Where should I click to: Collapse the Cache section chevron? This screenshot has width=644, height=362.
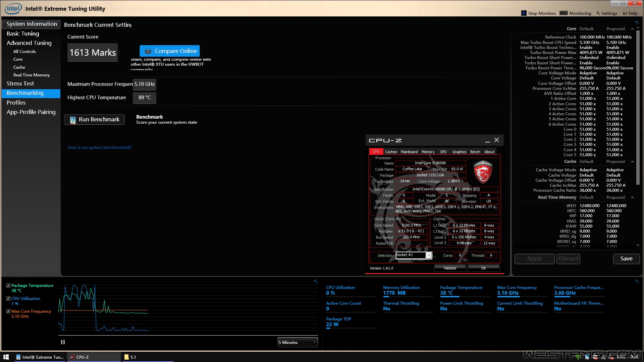(x=632, y=162)
